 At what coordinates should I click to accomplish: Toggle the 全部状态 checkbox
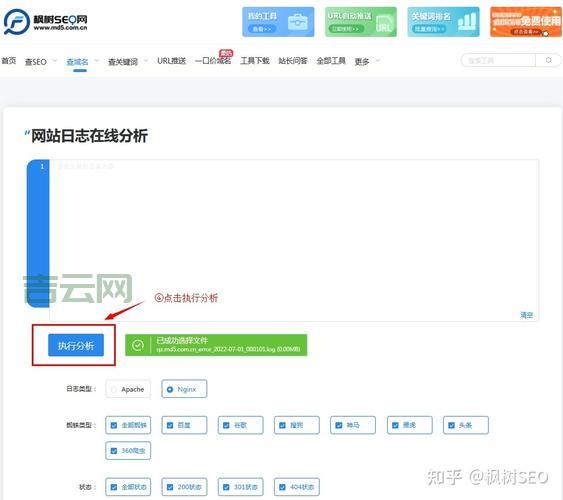(x=128, y=487)
